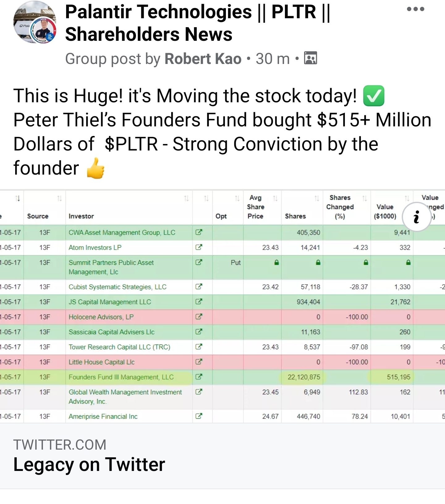445x504 pixels.
Task: Sort by Shares Changed (%) column
Action: (x=365, y=198)
